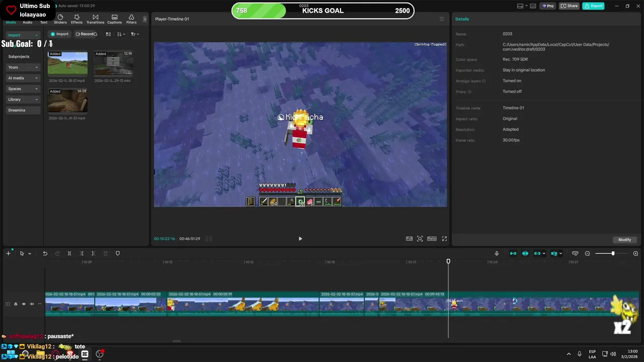Undo the last edit
Image resolution: width=644 pixels, height=362 pixels.
[45, 253]
